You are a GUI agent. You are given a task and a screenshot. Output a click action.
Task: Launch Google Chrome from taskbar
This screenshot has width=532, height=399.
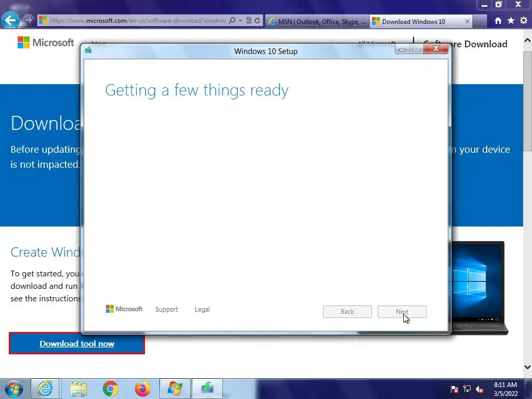[110, 389]
